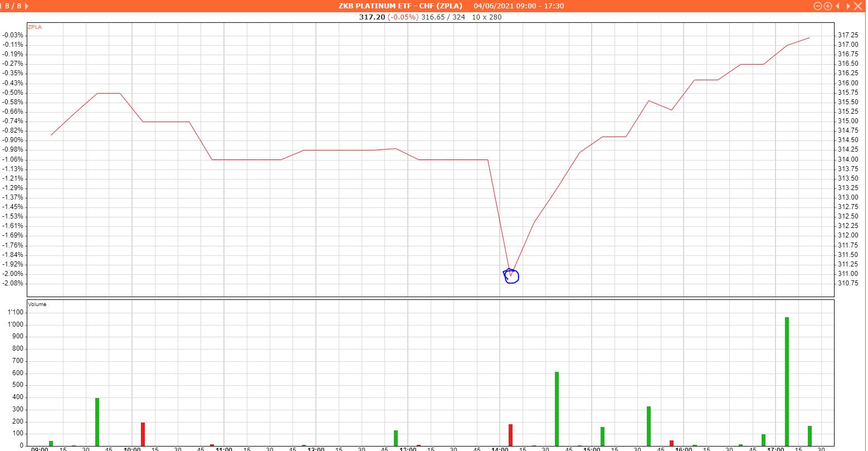
Task: Click price axis label 311.00
Action: click(x=847, y=274)
